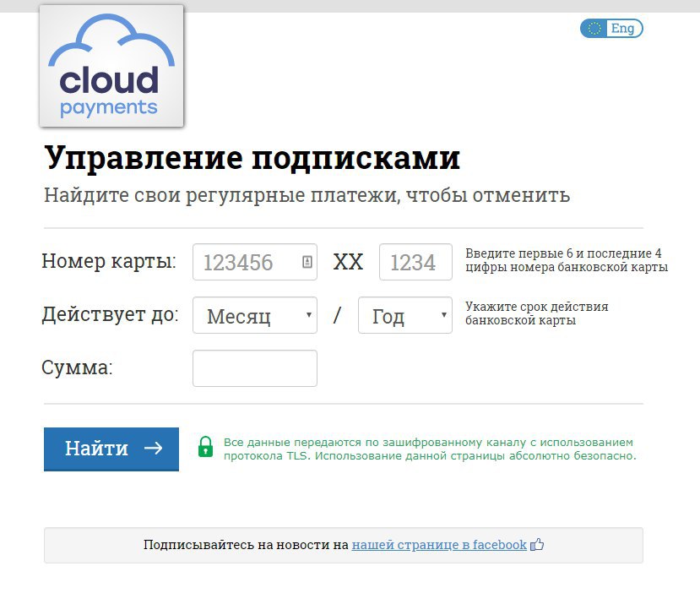Click the TLS security notice text

[x=430, y=449]
